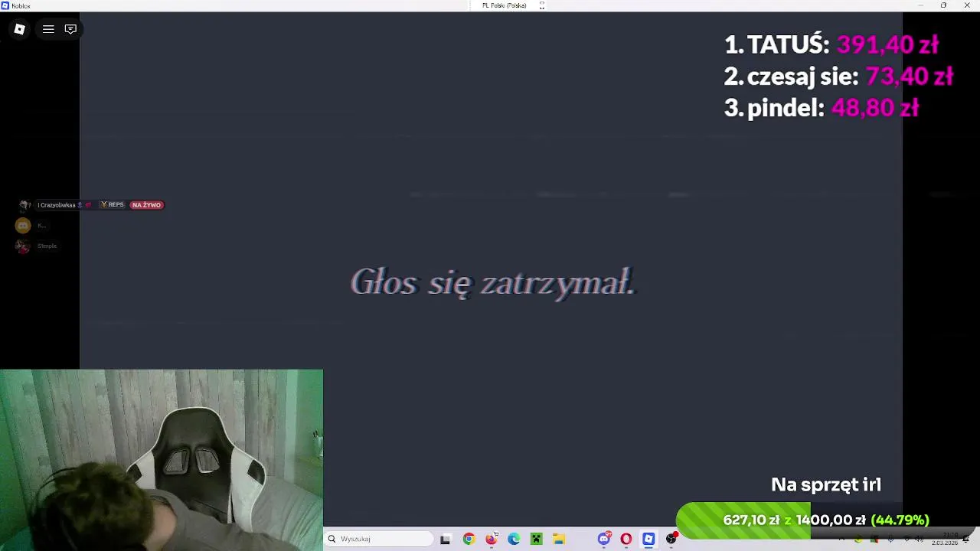
Task: Minimize the Roblox window
Action: point(921,5)
